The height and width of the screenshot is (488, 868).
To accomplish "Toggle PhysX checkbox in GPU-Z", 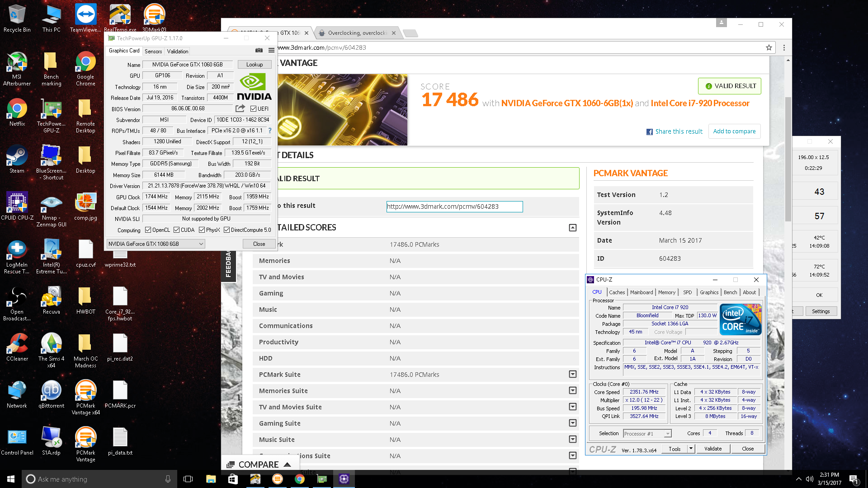I will [x=202, y=230].
